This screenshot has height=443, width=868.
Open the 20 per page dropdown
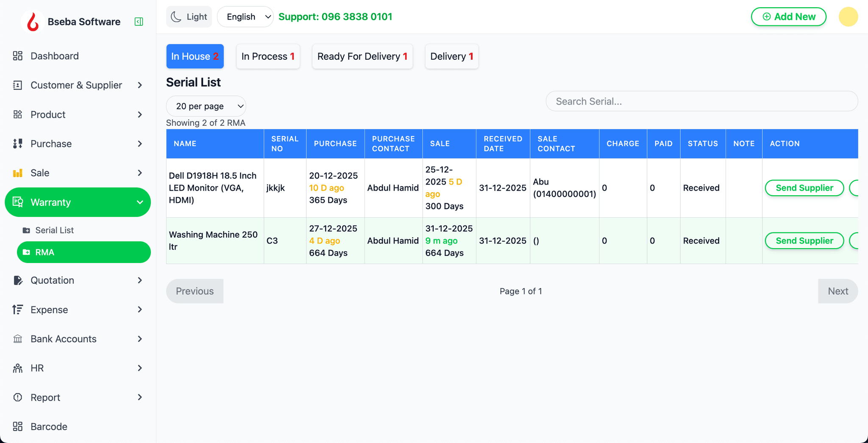206,106
